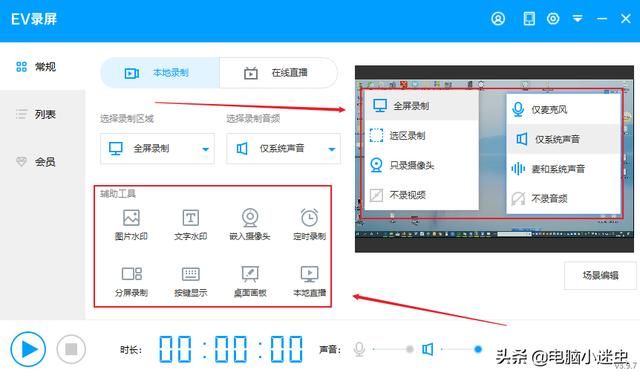640x376 pixels.
Task: Click the 选择录制音频 label
Action: click(x=253, y=119)
